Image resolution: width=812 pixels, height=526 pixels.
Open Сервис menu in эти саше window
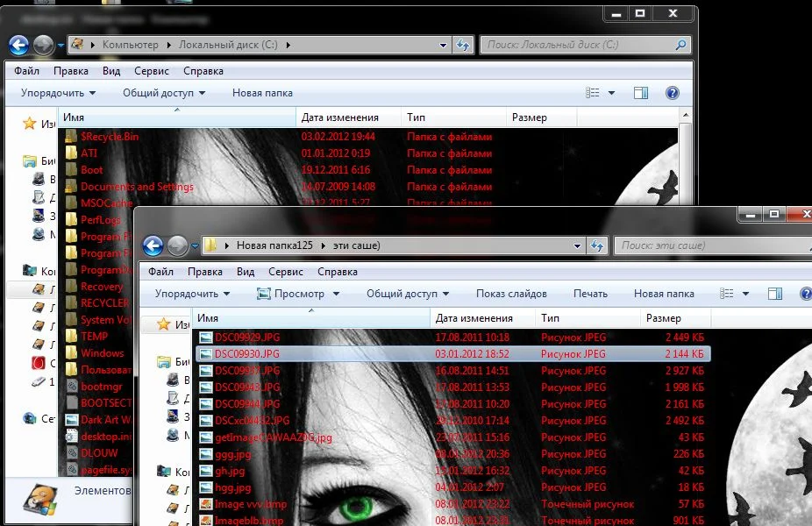pos(286,272)
